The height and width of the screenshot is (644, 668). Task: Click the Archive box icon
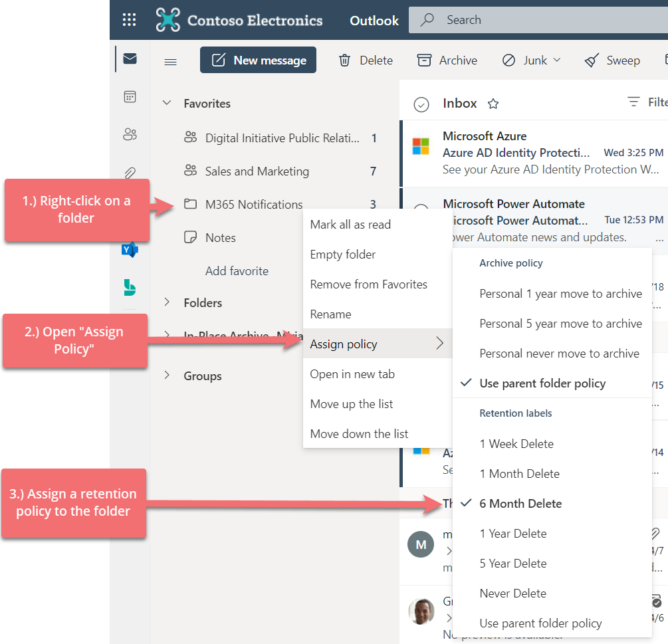(424, 60)
